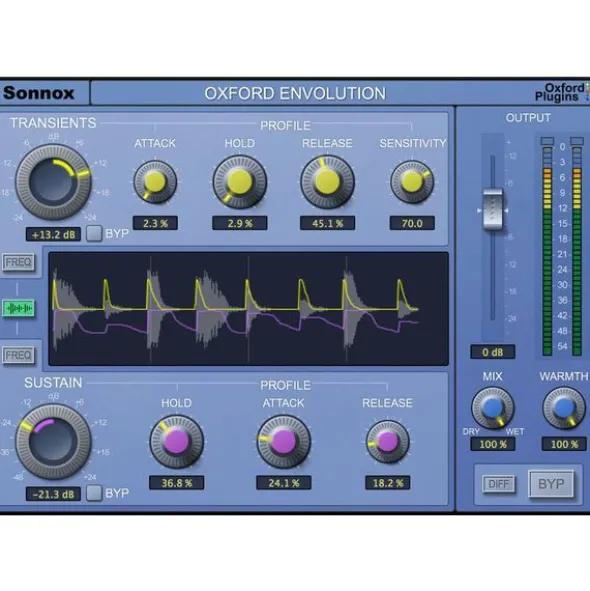Image resolution: width=590 pixels, height=591 pixels.
Task: Toggle the green waveform display icon
Action: (x=18, y=309)
